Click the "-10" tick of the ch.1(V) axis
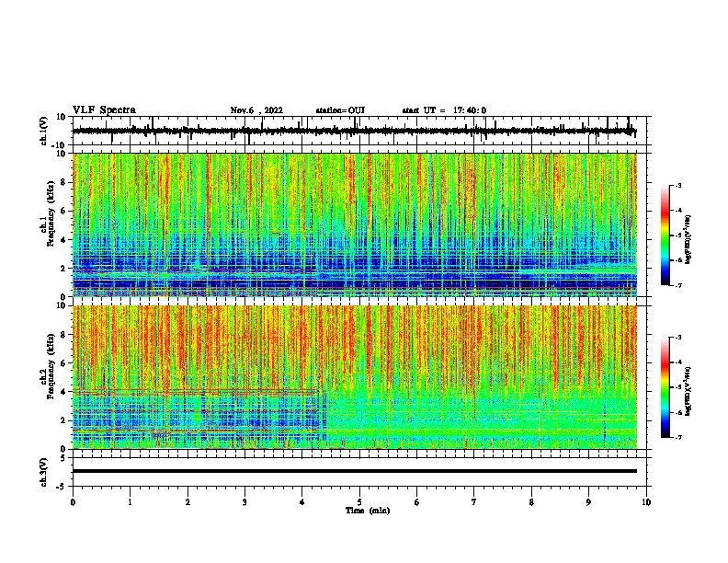The image size is (728, 563). coord(60,145)
